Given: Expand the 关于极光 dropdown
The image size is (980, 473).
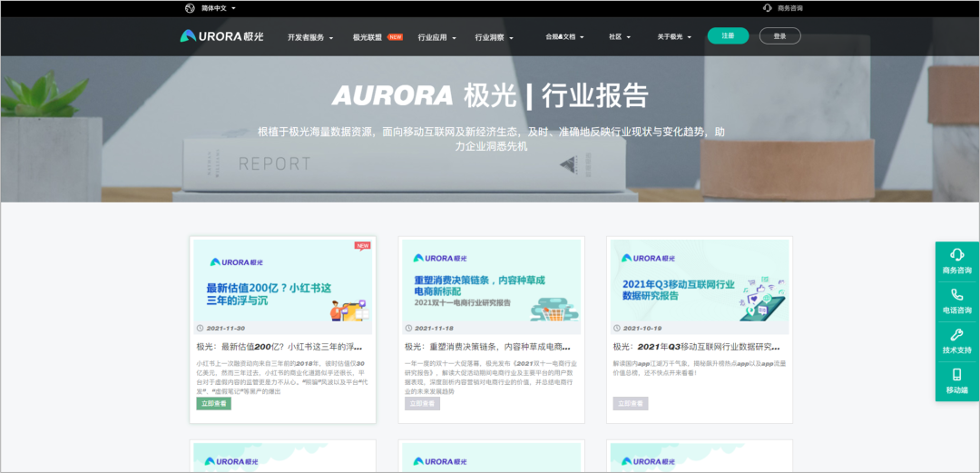Looking at the screenshot, I should tap(674, 37).
